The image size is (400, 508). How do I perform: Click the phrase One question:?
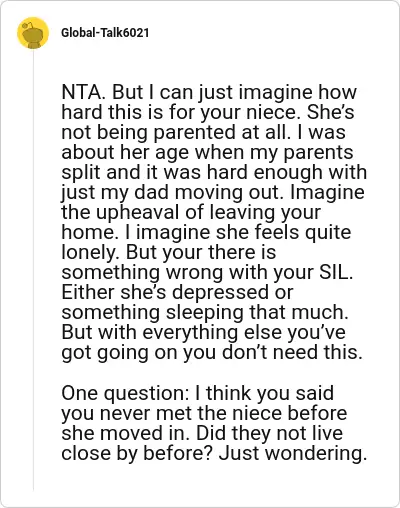(125, 393)
